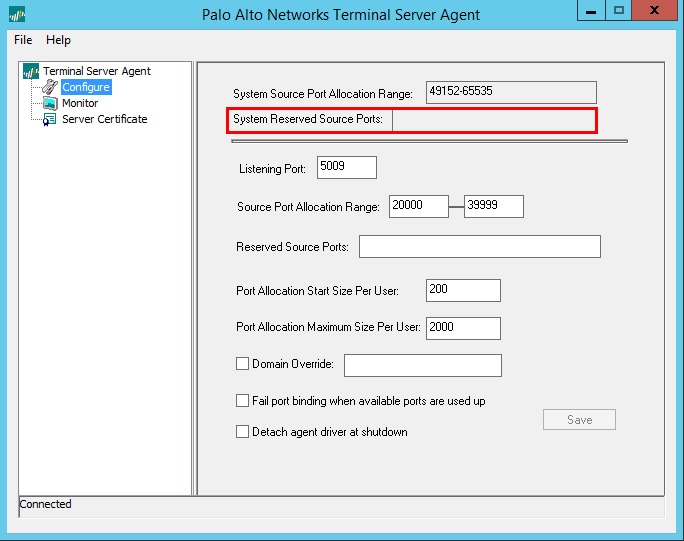Click the Connected status bar text
Screen dimensions: 684x541
click(x=45, y=504)
